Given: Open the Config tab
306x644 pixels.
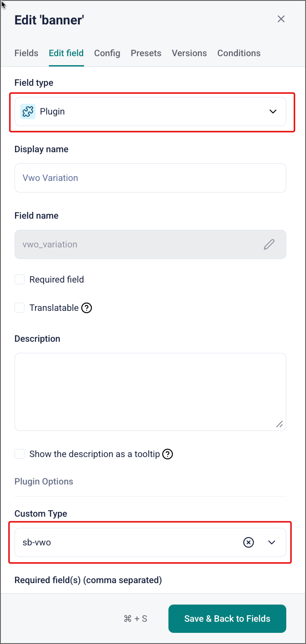Looking at the screenshot, I should coord(107,53).
